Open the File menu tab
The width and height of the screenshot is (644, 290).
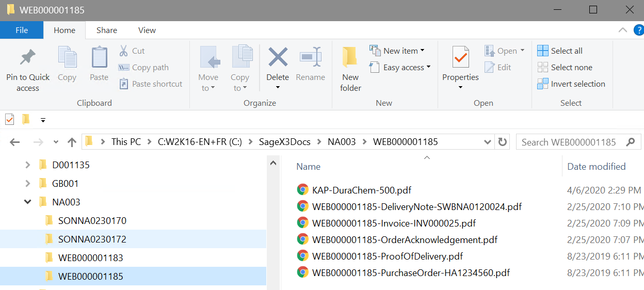tap(22, 30)
